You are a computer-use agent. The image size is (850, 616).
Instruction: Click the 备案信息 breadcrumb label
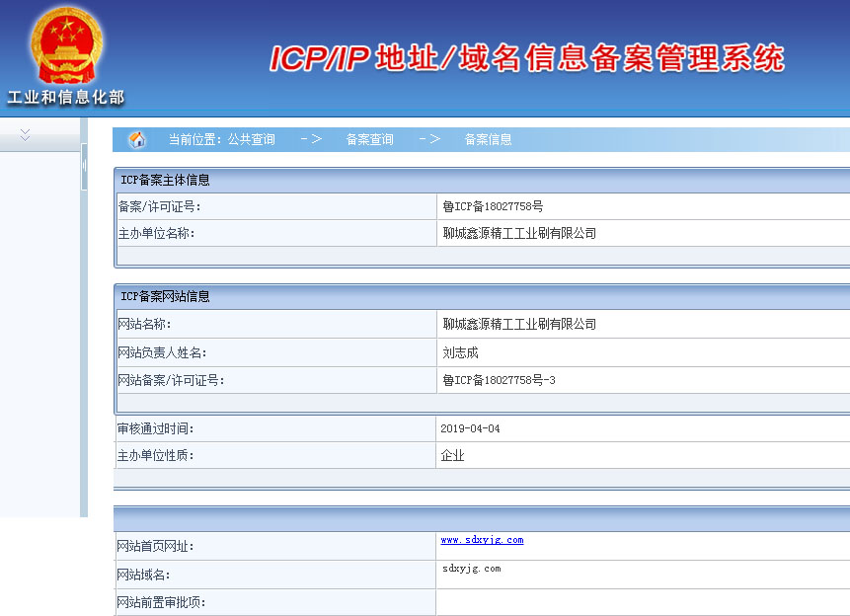pyautogui.click(x=488, y=139)
